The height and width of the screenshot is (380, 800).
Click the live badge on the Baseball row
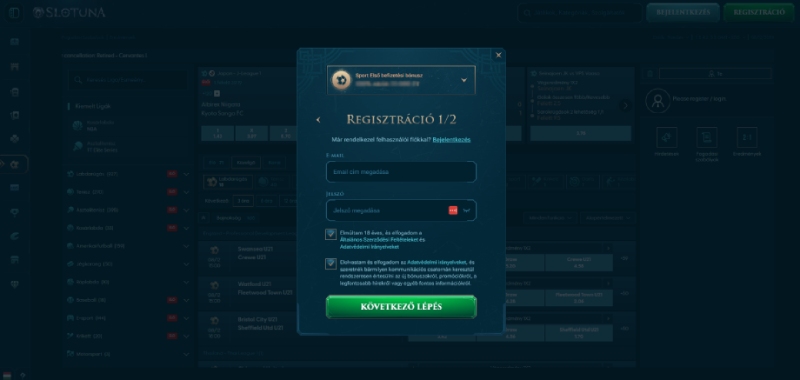pos(172,300)
